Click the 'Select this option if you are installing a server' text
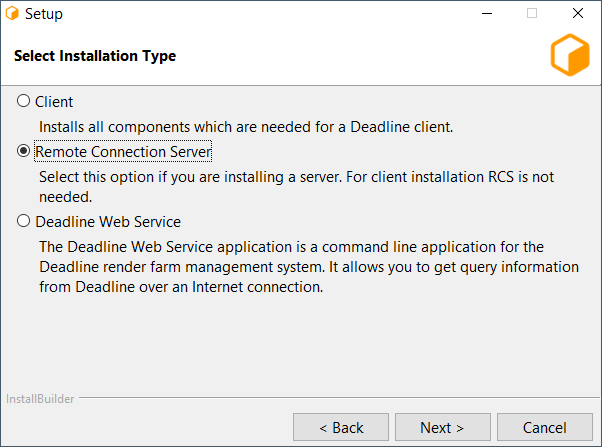Viewport: 602px width, 447px height. coord(296,187)
